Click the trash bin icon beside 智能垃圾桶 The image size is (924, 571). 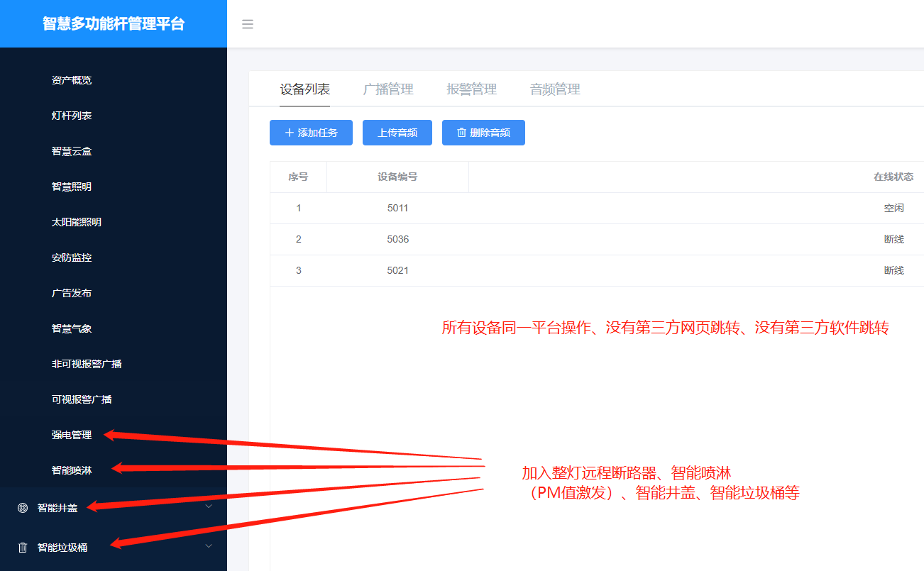(x=21, y=545)
